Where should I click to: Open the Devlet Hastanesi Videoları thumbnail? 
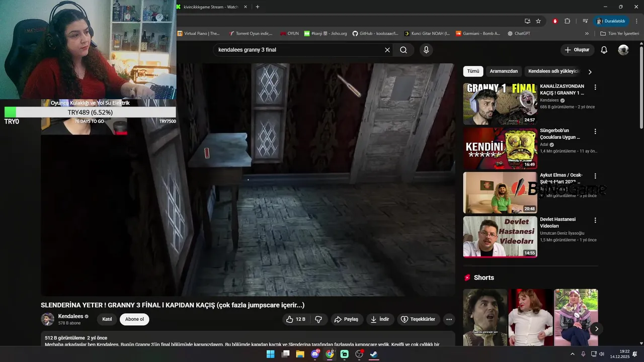500,237
